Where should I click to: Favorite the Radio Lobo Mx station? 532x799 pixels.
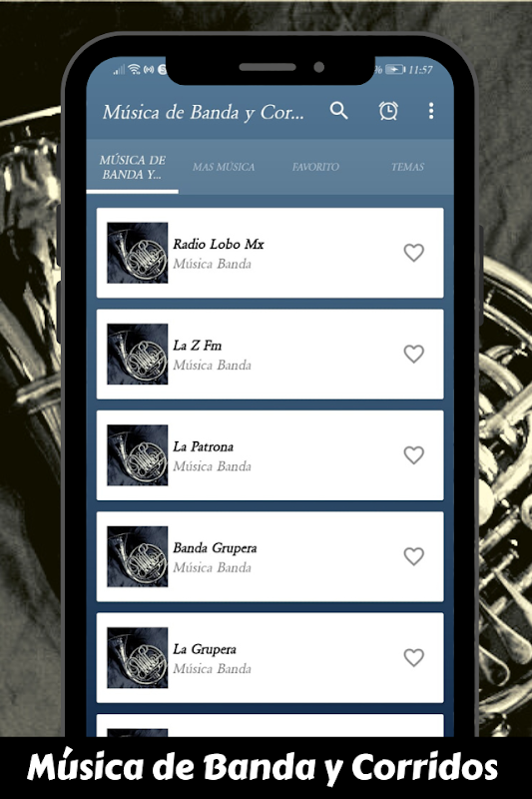point(414,253)
